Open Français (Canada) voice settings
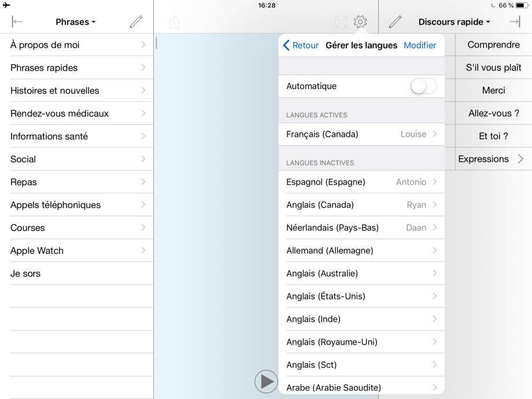This screenshot has height=399, width=532. pyautogui.click(x=361, y=134)
